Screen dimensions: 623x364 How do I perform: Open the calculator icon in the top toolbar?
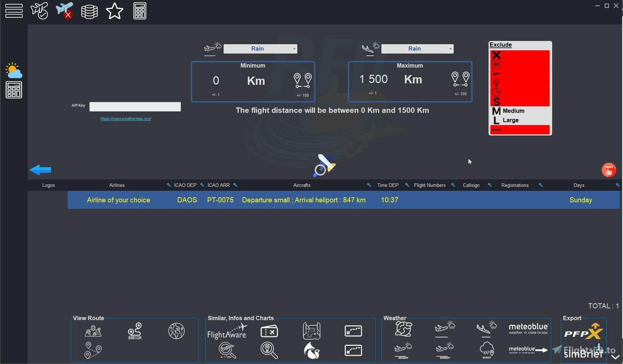(x=139, y=11)
